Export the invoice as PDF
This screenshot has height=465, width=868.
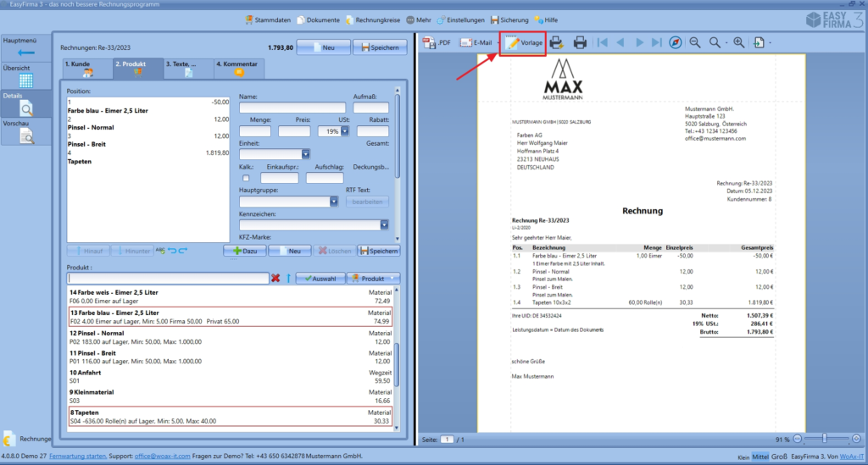point(437,42)
